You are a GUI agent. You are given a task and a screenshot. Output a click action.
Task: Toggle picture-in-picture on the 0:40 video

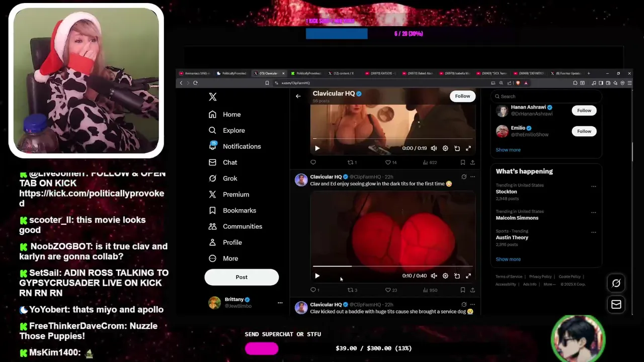[457, 276]
